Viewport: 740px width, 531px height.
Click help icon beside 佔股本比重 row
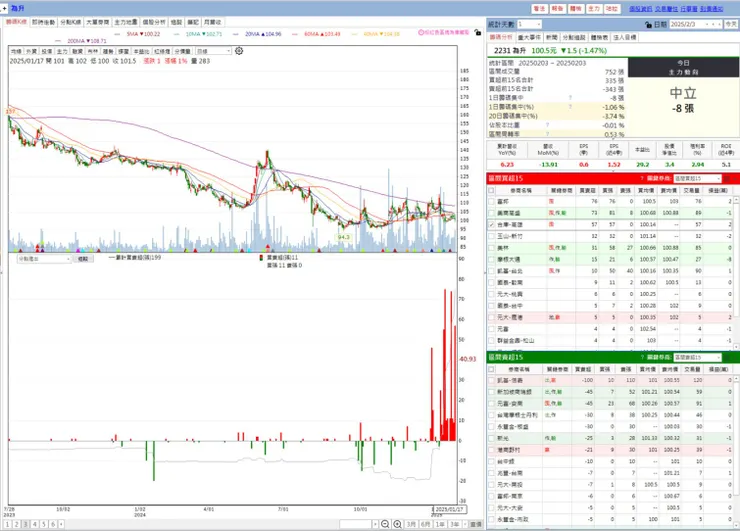547,125
